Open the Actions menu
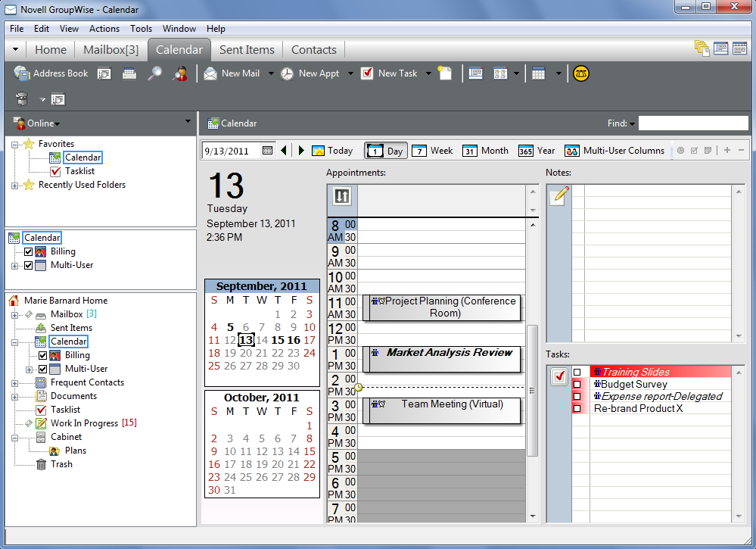Viewport: 756px width, 549px height. pos(104,29)
